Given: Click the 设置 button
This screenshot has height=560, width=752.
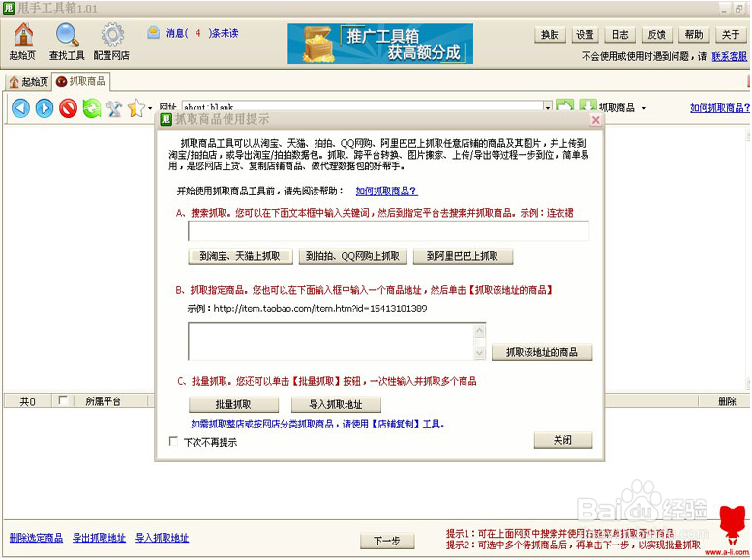Looking at the screenshot, I should tap(586, 35).
